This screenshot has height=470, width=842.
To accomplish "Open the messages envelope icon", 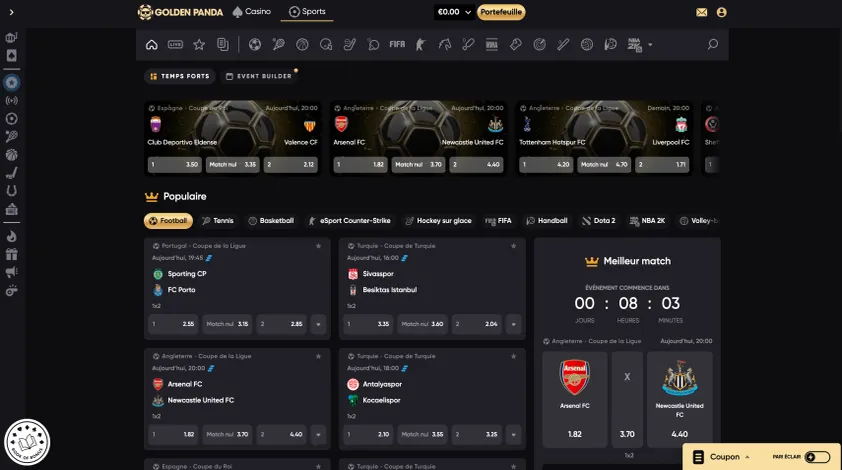I will pos(701,12).
